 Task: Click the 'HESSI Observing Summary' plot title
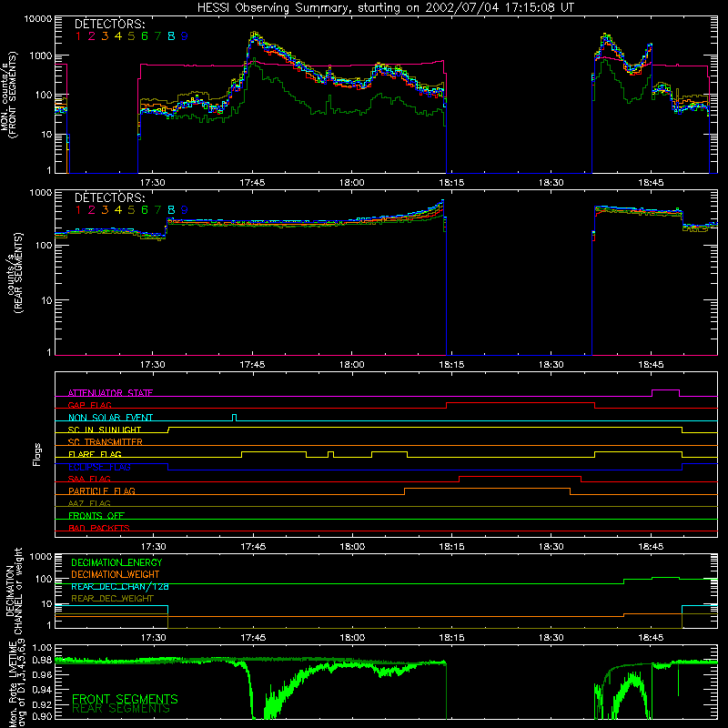coord(385,8)
